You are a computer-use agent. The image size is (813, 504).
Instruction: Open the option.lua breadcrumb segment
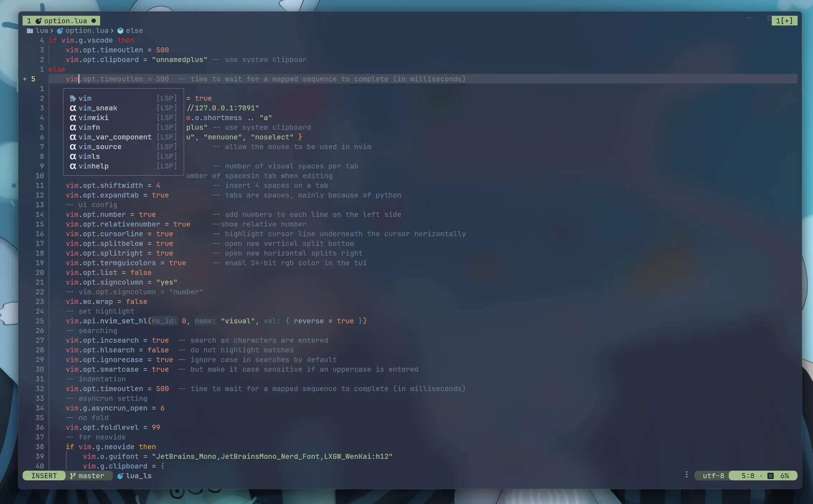pyautogui.click(x=87, y=31)
